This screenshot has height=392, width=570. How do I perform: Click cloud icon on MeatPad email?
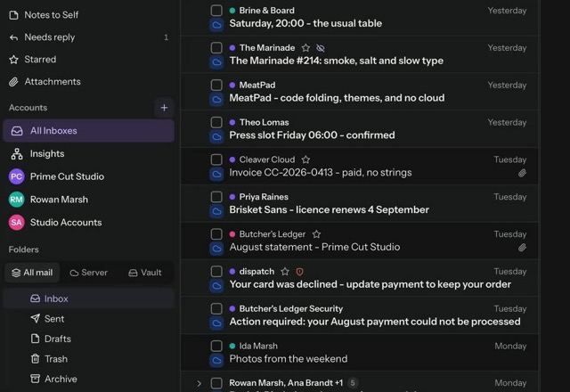coord(216,100)
